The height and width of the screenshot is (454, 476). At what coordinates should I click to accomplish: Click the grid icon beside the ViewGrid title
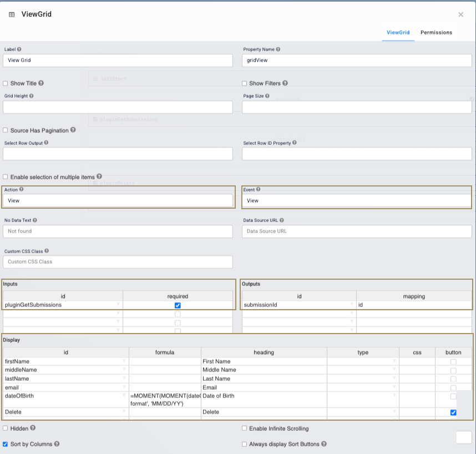point(11,14)
